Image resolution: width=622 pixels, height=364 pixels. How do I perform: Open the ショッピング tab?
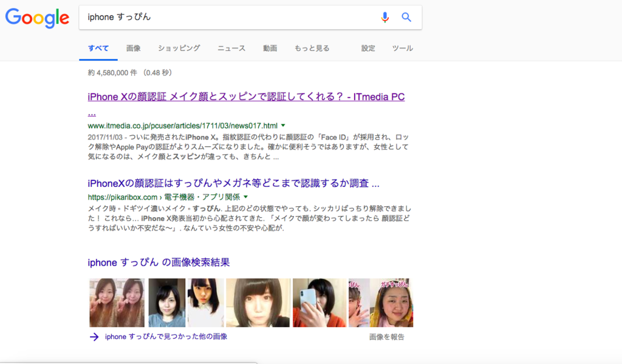(179, 49)
